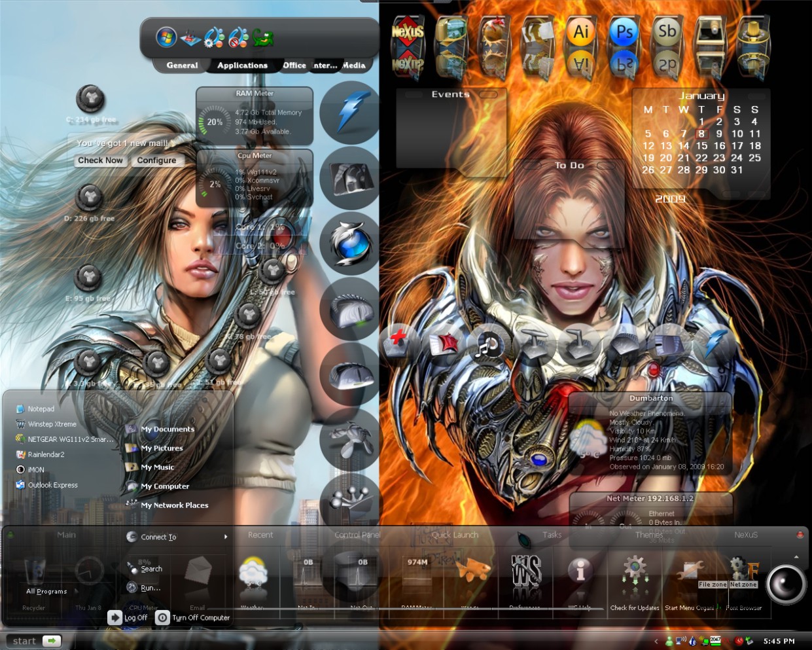Click the C: 234 gb free drive orb

click(90, 99)
